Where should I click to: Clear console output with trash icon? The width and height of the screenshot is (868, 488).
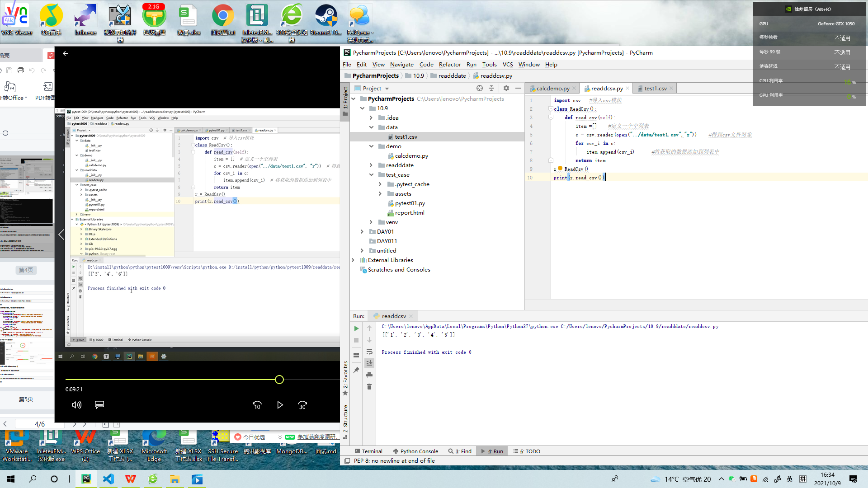pyautogui.click(x=369, y=387)
